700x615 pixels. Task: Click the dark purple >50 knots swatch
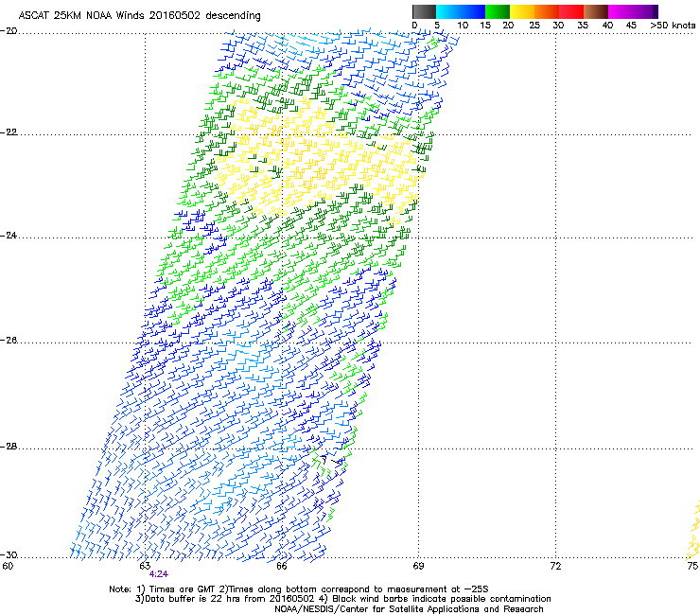[655, 11]
